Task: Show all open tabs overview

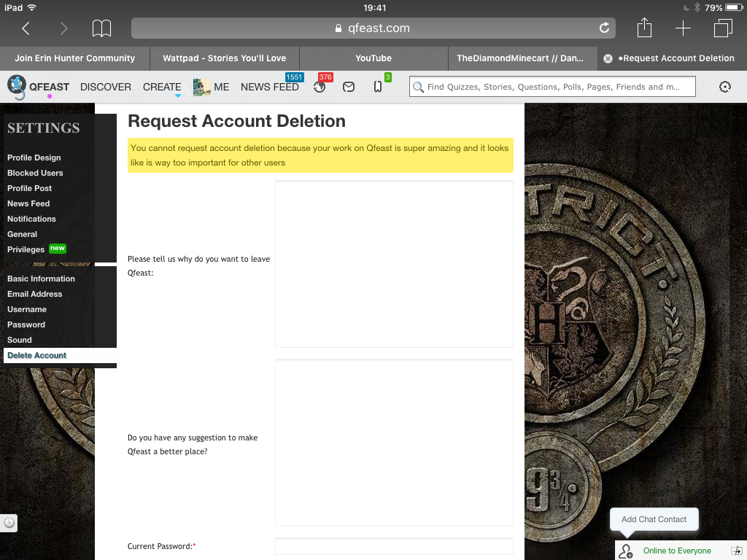Action: point(723,28)
